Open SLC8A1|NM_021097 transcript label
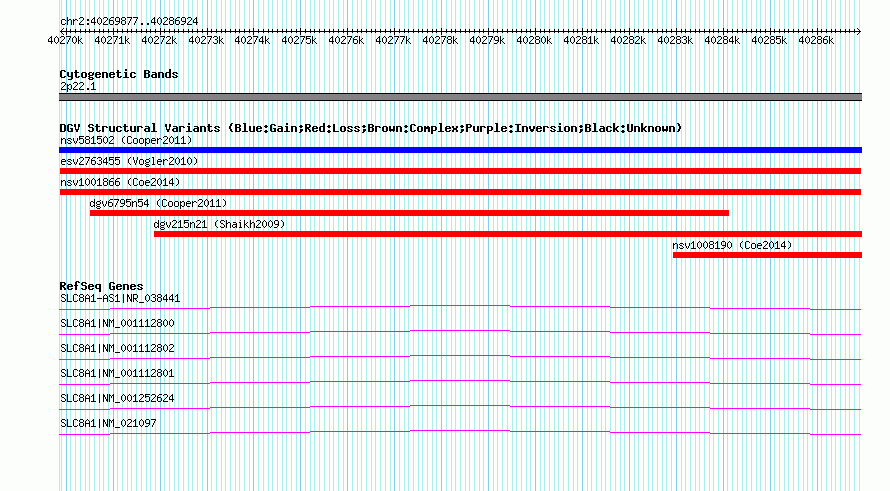 pos(108,423)
